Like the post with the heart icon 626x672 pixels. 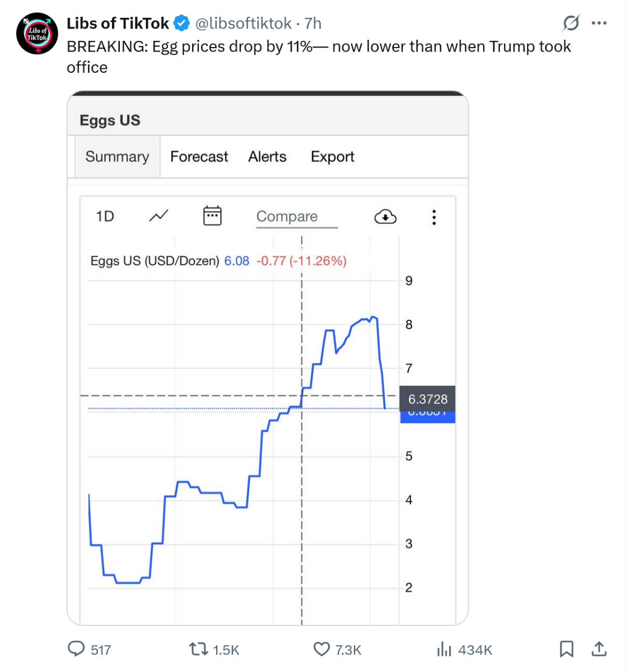(x=321, y=649)
